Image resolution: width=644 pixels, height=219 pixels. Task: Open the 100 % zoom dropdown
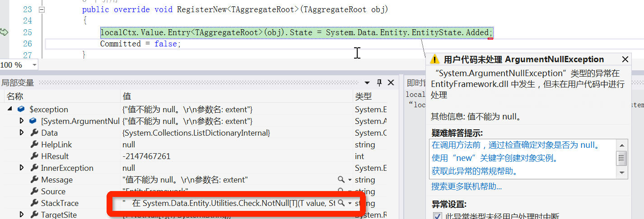[x=34, y=65]
